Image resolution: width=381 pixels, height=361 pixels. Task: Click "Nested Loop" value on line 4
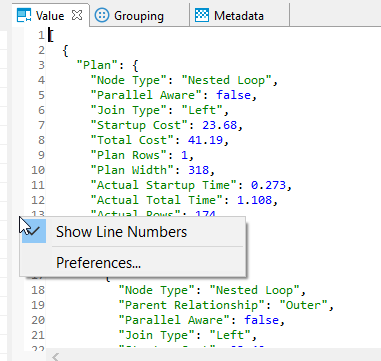click(x=226, y=80)
